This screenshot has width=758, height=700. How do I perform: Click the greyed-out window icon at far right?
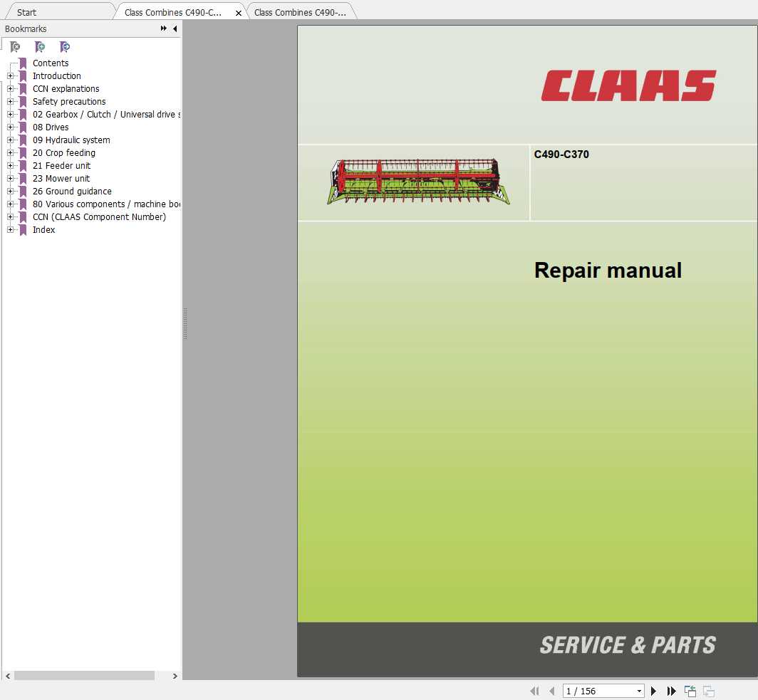708,691
